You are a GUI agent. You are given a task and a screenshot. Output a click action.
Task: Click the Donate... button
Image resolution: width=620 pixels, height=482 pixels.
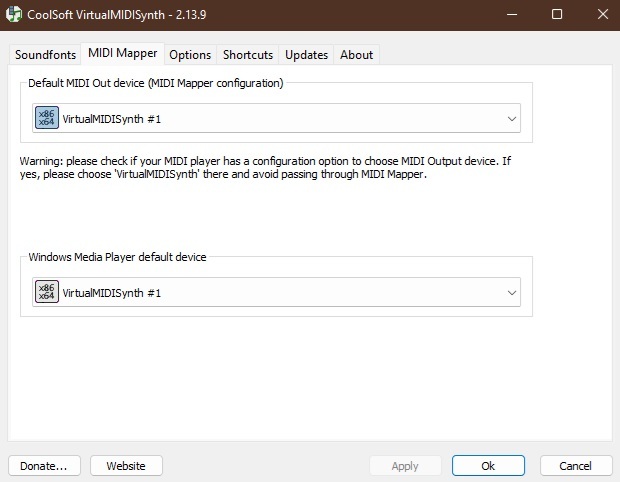click(44, 466)
